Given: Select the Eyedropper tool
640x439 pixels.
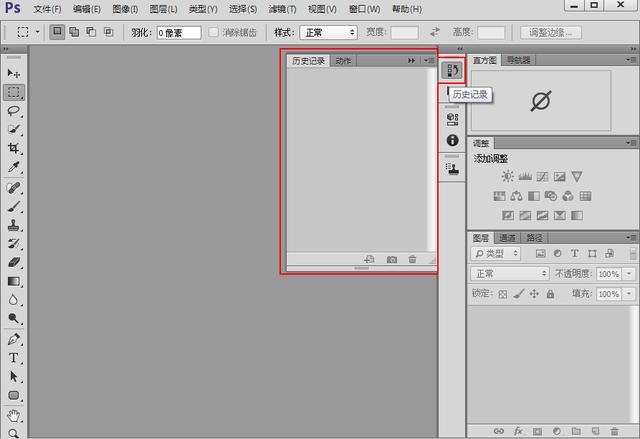Looking at the screenshot, I should [13, 167].
